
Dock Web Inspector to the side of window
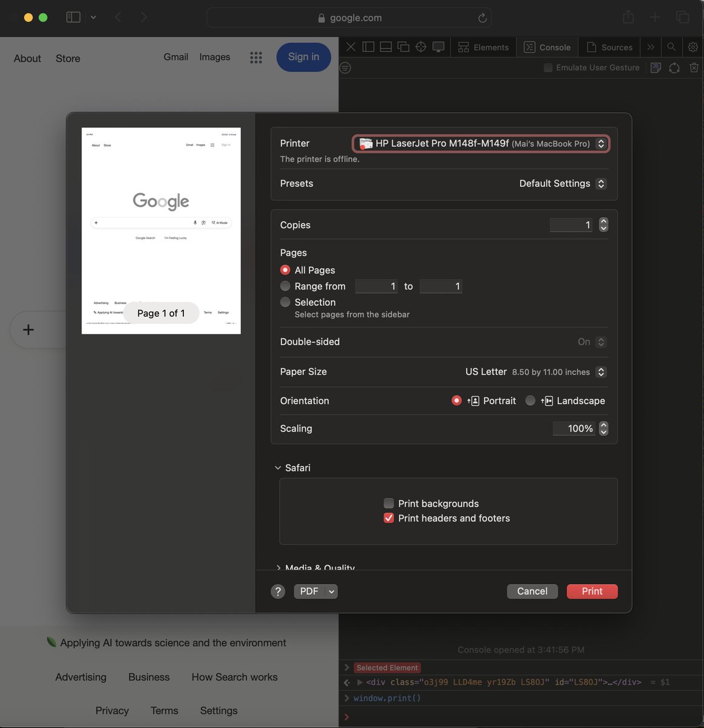[368, 47]
